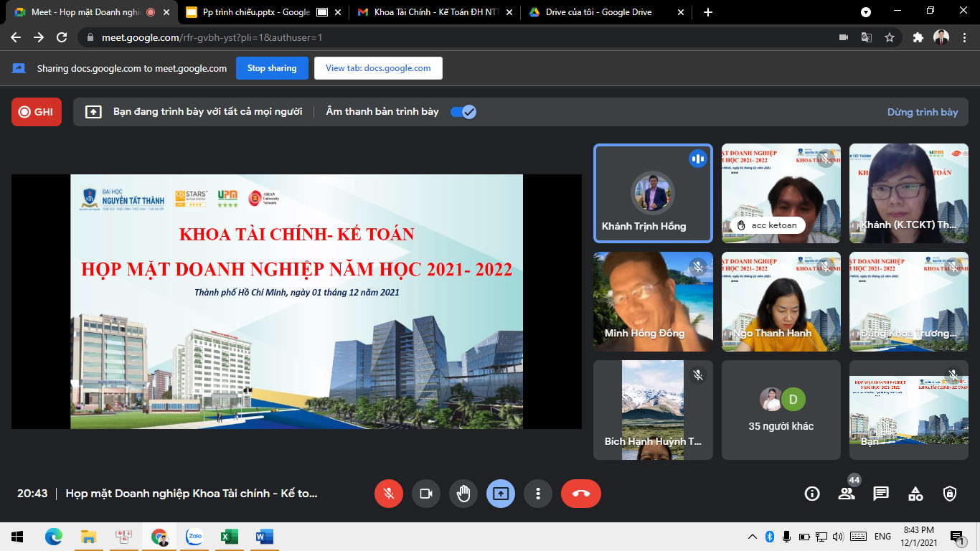Image resolution: width=980 pixels, height=551 pixels.
Task: Open the 35 người khác tile
Action: [x=781, y=410]
